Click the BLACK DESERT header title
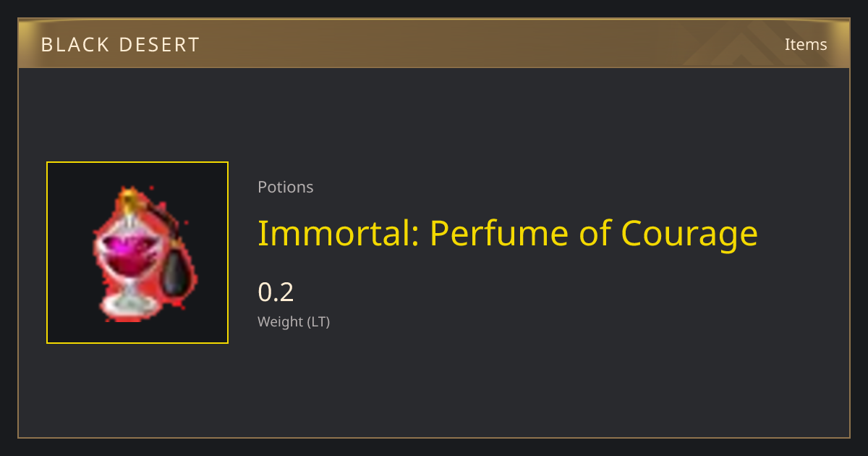This screenshot has width=868, height=456. point(120,45)
